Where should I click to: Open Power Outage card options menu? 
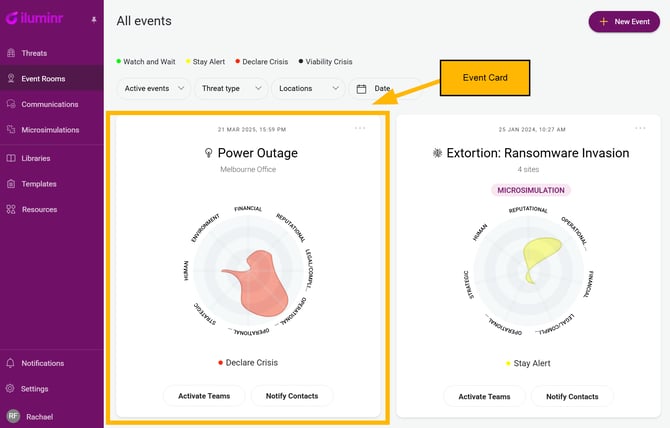tap(360, 128)
